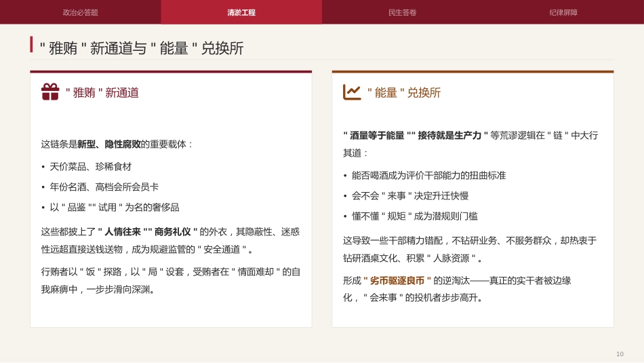Click the paragraph starting 这导致一些干部精力错配
The image size is (644, 363).
pyautogui.click(x=470, y=250)
